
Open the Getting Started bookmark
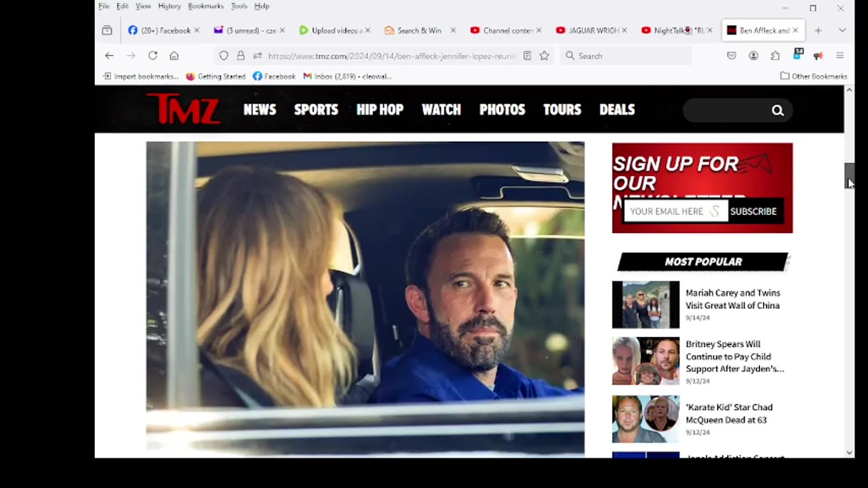pyautogui.click(x=216, y=76)
